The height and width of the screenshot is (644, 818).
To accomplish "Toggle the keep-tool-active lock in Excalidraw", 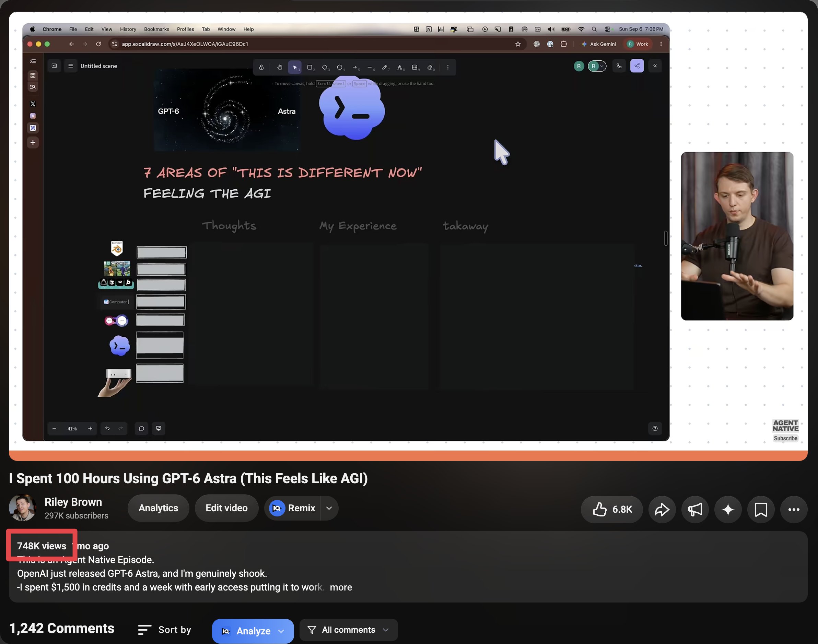I will pos(261,67).
